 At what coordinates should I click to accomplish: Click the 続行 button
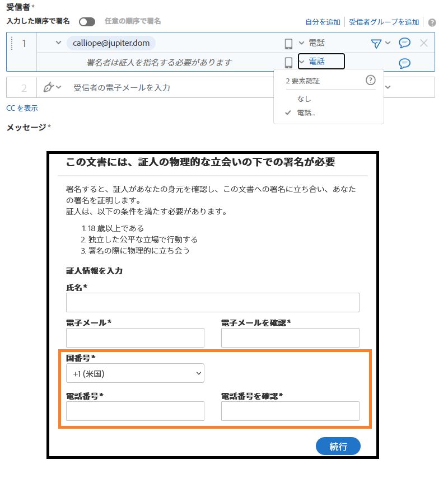click(338, 446)
